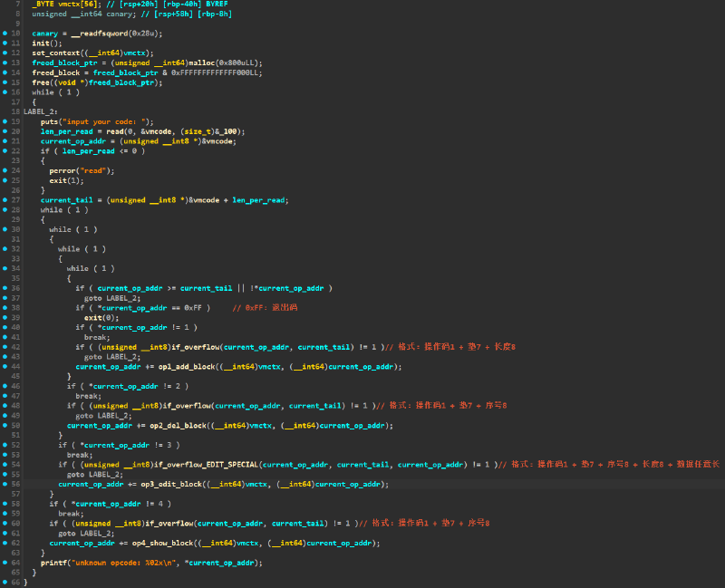The width and height of the screenshot is (725, 588).
Task: Click the format comment on line 54
Action: point(609,464)
